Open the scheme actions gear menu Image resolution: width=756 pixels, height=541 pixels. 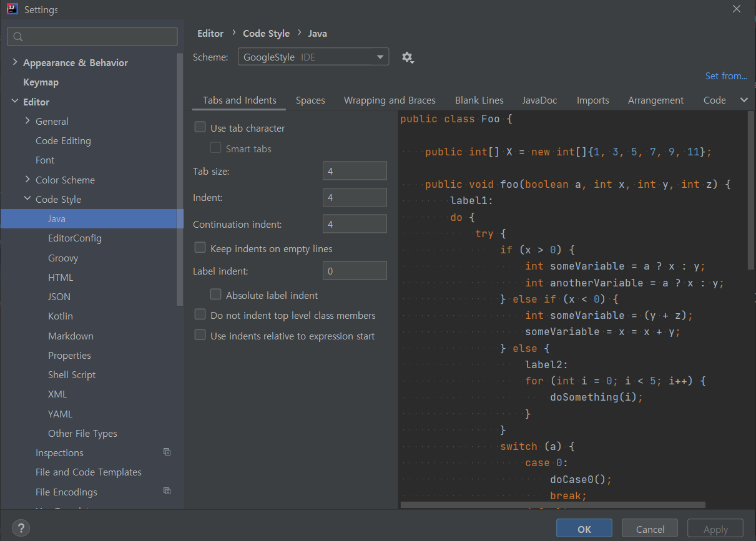tap(408, 57)
